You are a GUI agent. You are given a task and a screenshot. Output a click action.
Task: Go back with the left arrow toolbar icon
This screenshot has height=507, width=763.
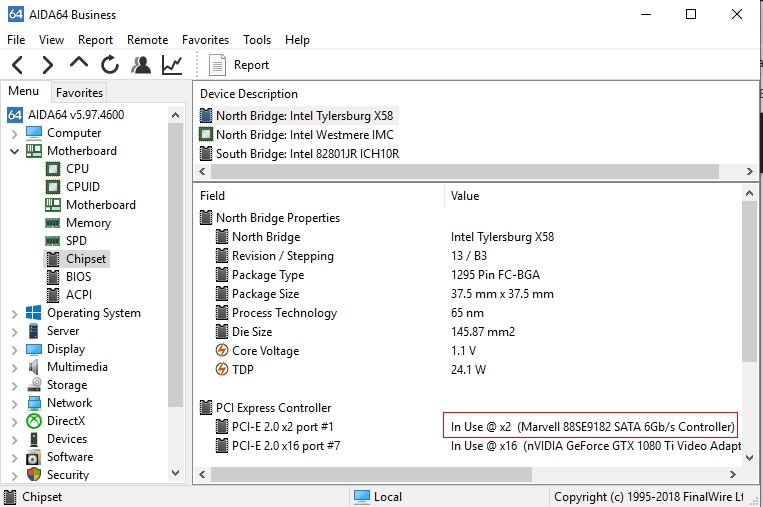point(18,65)
